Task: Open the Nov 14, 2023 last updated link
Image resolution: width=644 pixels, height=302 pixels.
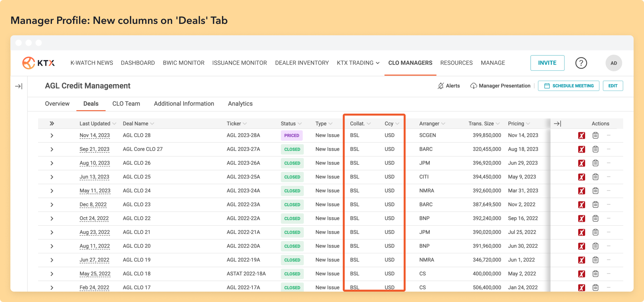Action: (x=95, y=135)
